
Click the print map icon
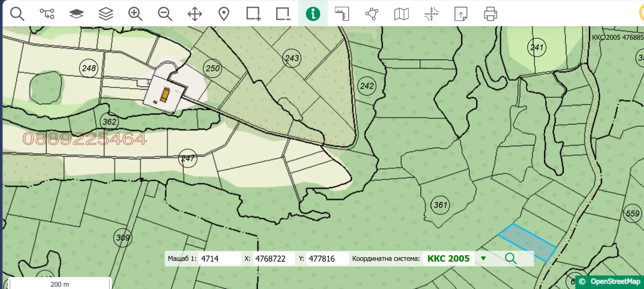pyautogui.click(x=490, y=14)
